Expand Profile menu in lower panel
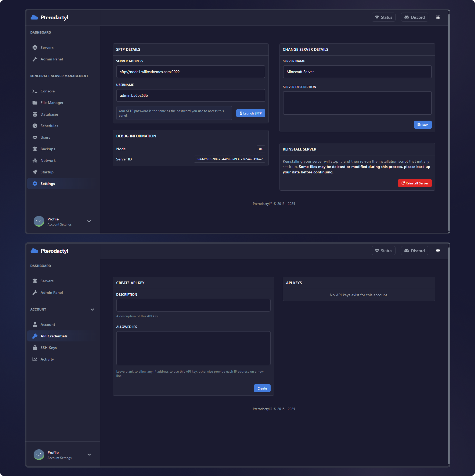 (89, 454)
